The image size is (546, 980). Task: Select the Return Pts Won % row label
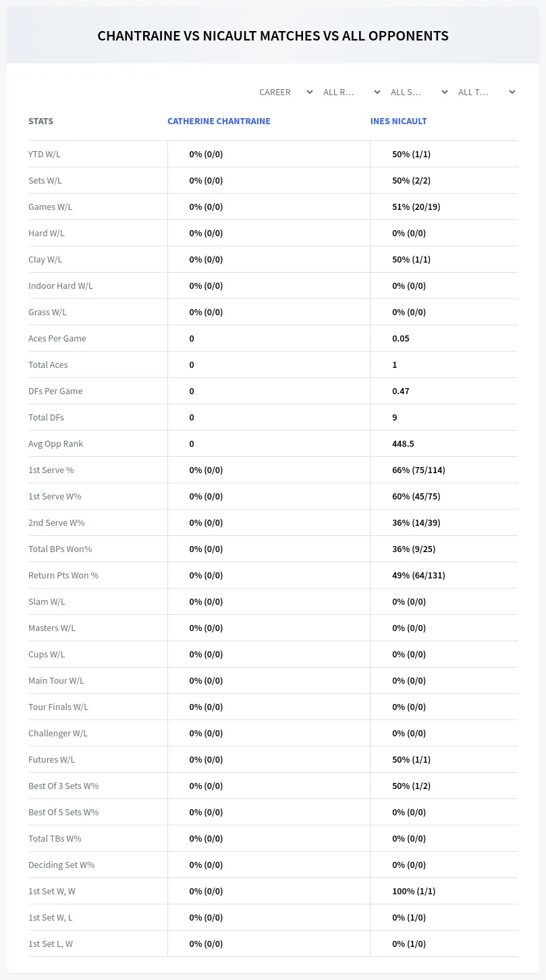coord(63,575)
